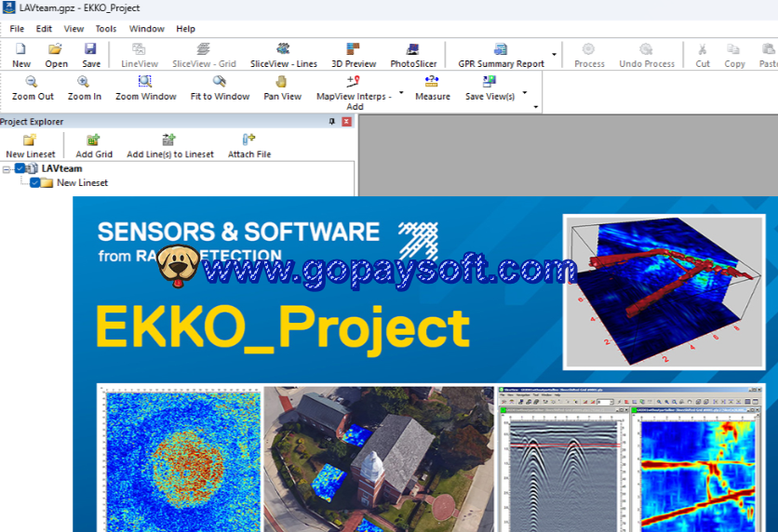
Task: Select LAVteam project in tree
Action: pos(61,168)
